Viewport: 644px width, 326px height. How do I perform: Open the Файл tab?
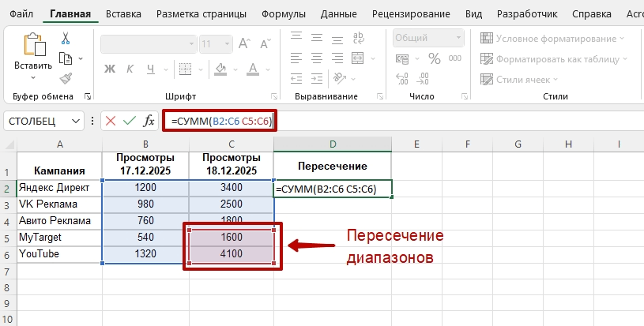pyautogui.click(x=21, y=14)
